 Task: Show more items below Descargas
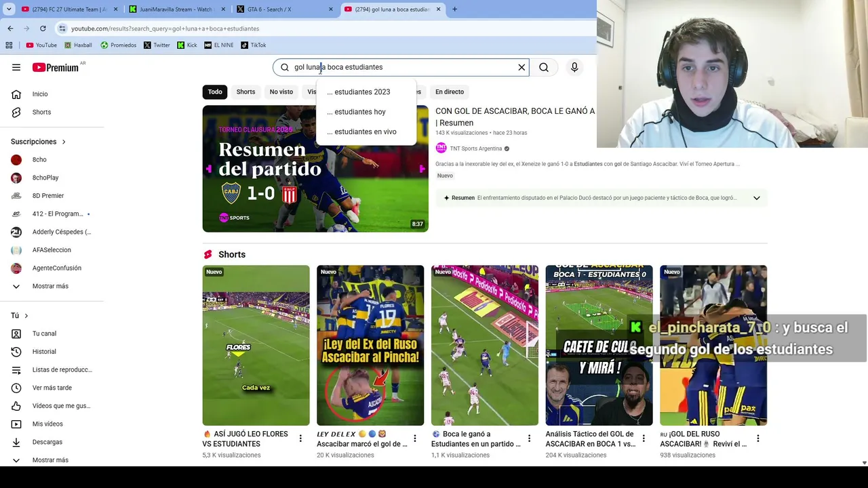(52, 460)
